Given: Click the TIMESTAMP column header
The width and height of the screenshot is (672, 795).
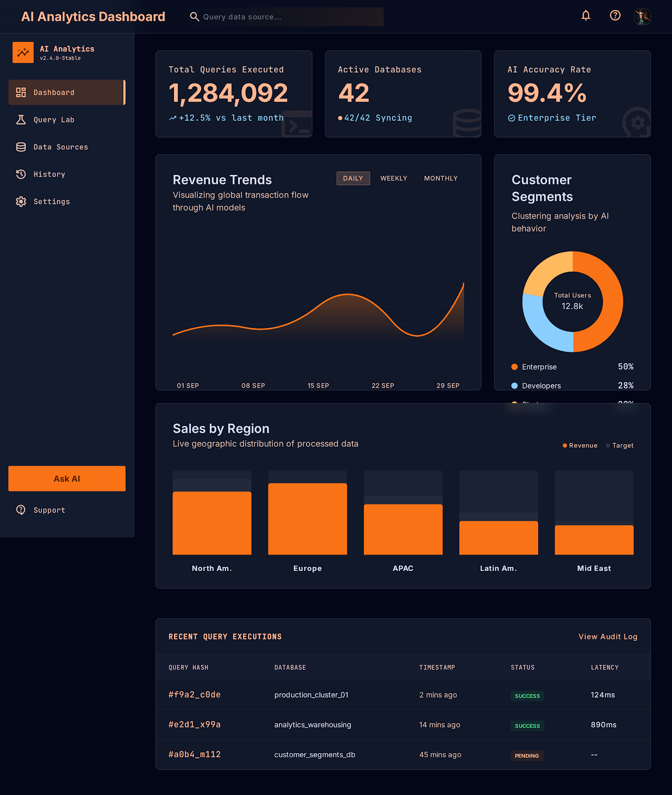Looking at the screenshot, I should pyautogui.click(x=437, y=668).
